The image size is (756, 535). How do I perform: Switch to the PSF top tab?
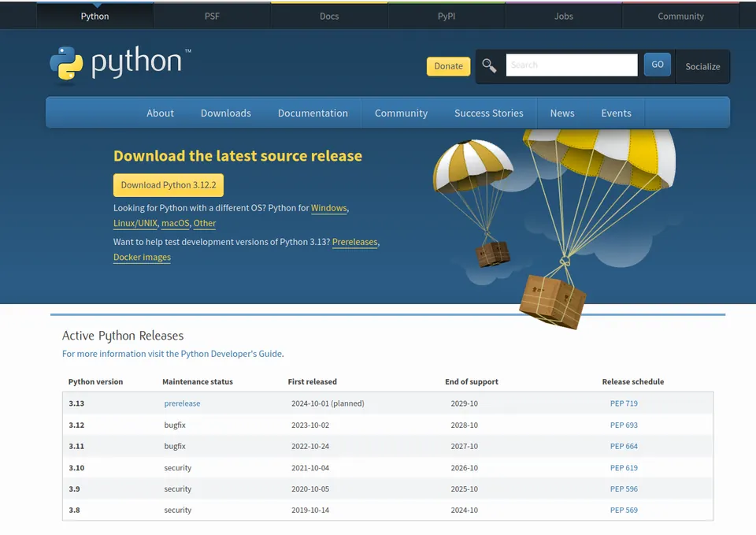coord(212,16)
